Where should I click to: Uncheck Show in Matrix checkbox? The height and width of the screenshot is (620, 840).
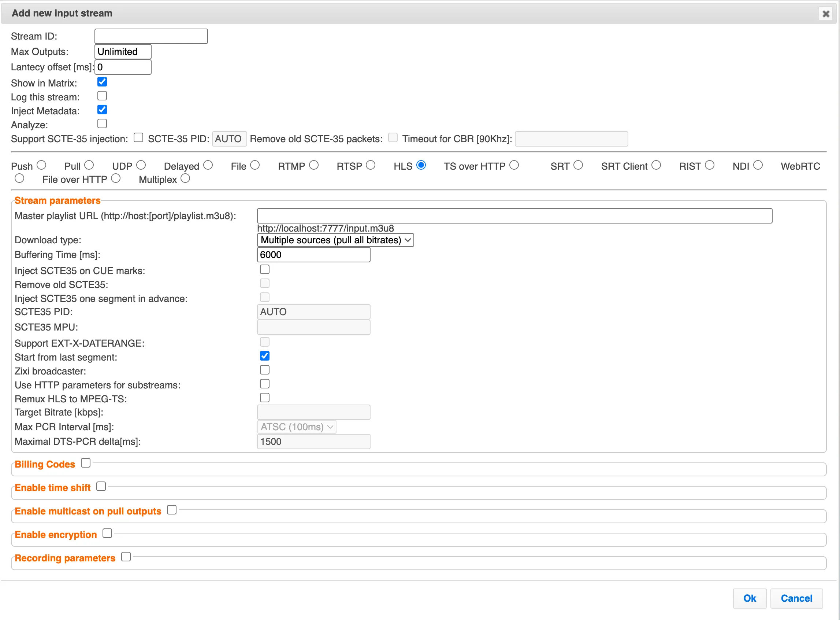pyautogui.click(x=102, y=82)
